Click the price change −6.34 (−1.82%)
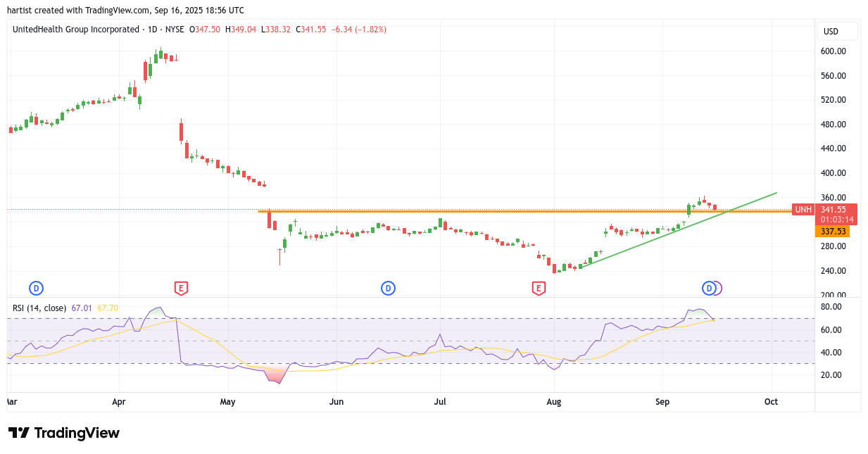Viewport: 868px width, 454px height. [x=359, y=30]
